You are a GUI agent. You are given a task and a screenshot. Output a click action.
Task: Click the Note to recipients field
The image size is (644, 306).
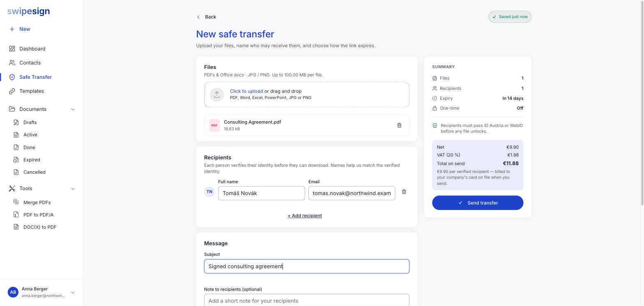pos(307,300)
